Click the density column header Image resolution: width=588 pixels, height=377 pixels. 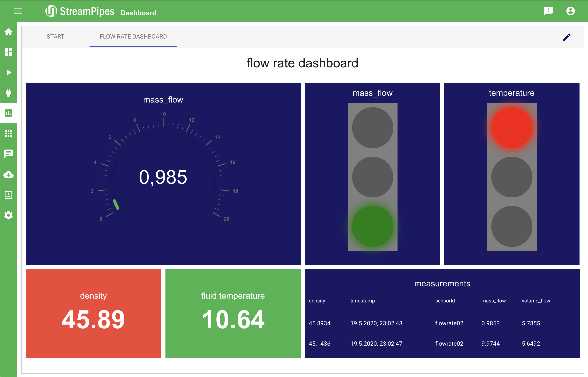317,301
